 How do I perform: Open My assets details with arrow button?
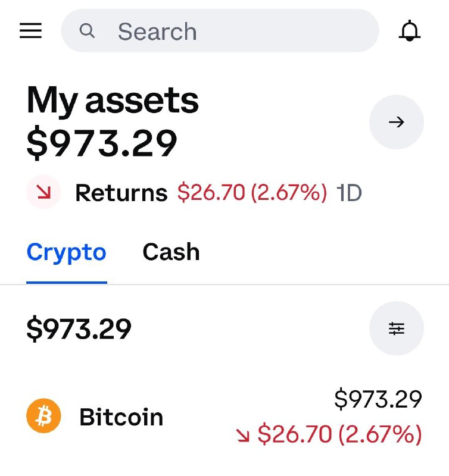click(x=397, y=122)
